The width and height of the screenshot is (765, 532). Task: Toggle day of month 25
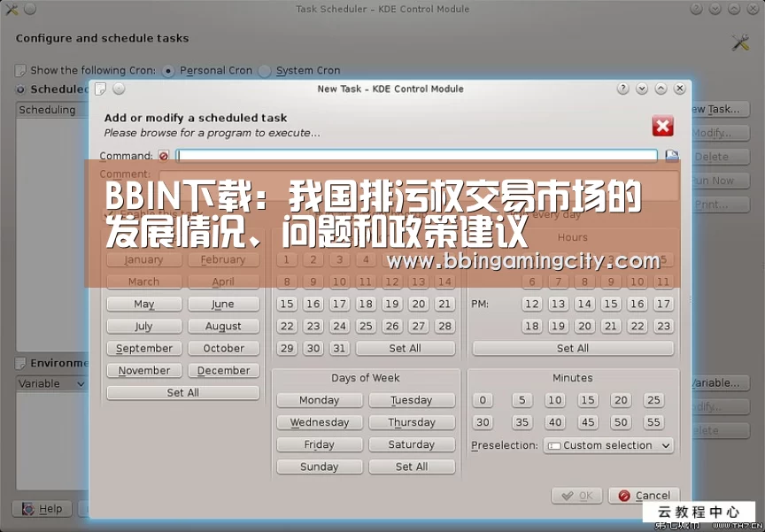point(366,326)
